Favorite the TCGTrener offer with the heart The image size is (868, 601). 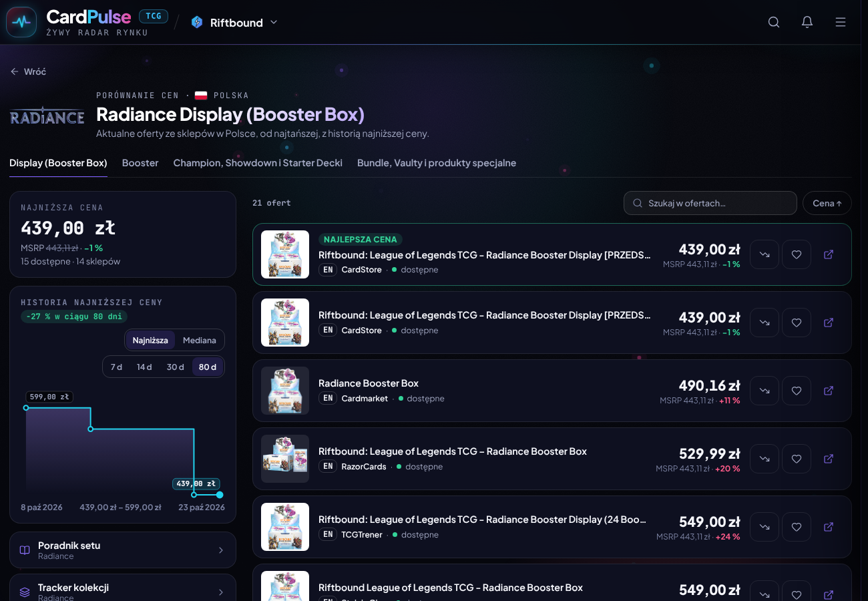[x=797, y=527]
